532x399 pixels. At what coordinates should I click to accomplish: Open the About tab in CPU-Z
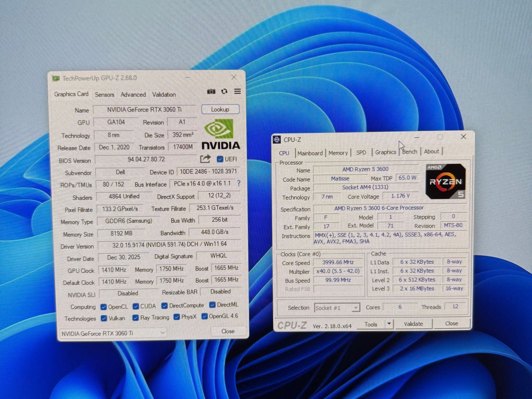coord(431,151)
